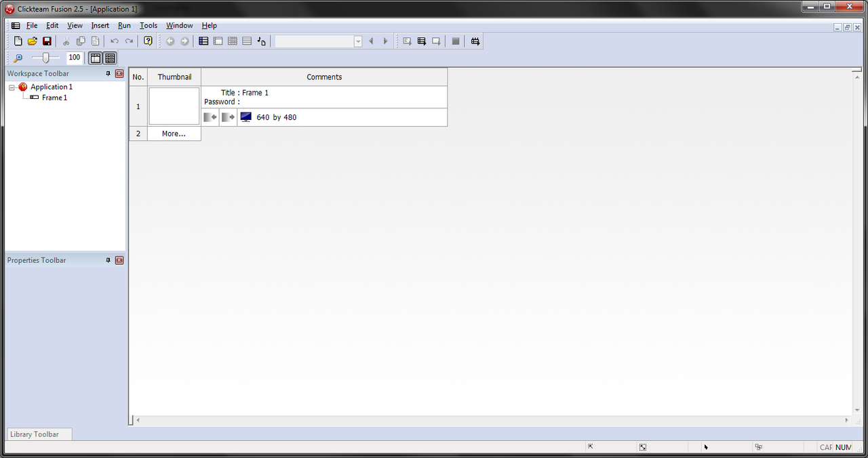Toggle the storyboard header display button
Image resolution: width=868 pixels, height=458 pixels.
96,58
